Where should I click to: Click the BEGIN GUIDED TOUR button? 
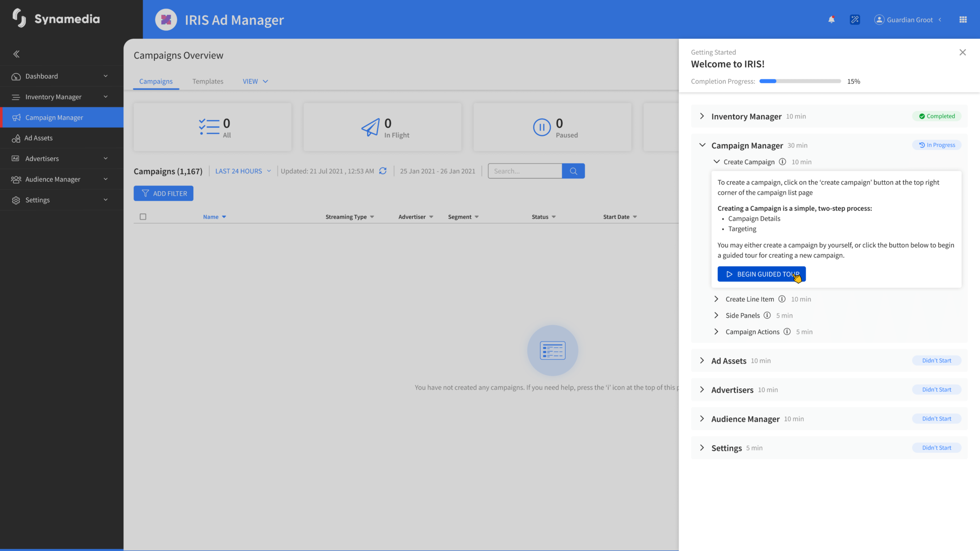[x=761, y=274]
